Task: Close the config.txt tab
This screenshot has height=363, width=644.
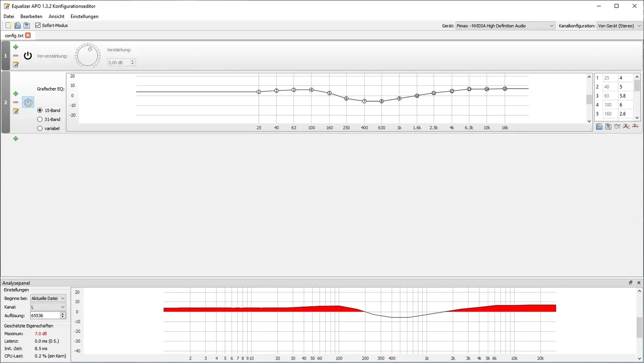Action: point(28,35)
